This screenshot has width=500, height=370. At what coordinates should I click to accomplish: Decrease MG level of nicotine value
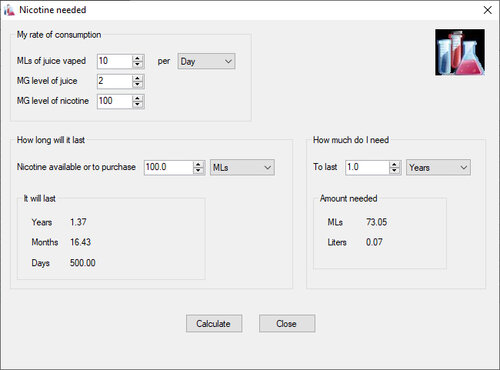click(x=137, y=105)
